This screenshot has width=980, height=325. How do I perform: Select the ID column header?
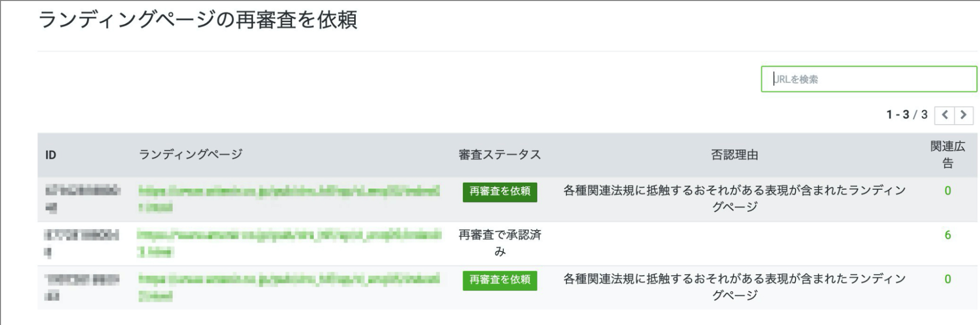click(51, 155)
